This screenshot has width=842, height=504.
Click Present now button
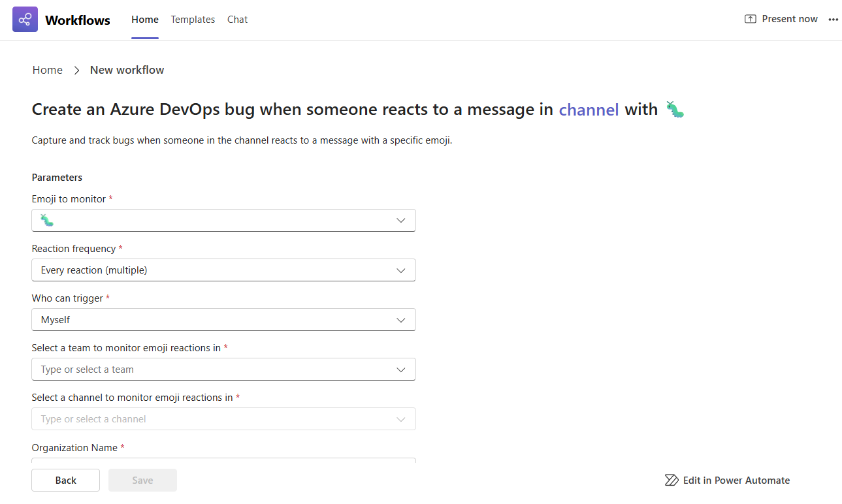point(781,19)
